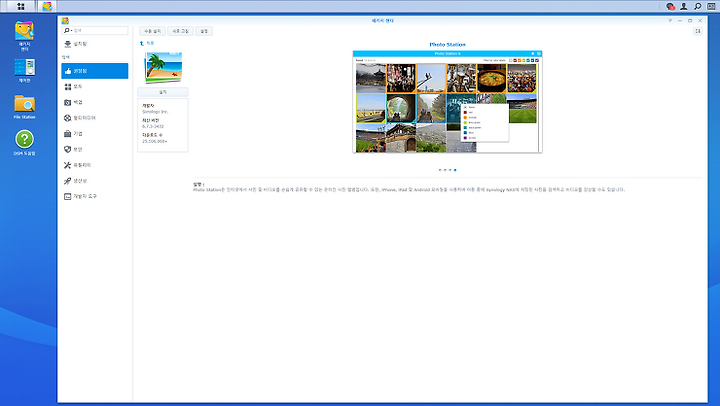Open Package Center Settings (설정) button
This screenshot has width=720, height=406.
[204, 31]
